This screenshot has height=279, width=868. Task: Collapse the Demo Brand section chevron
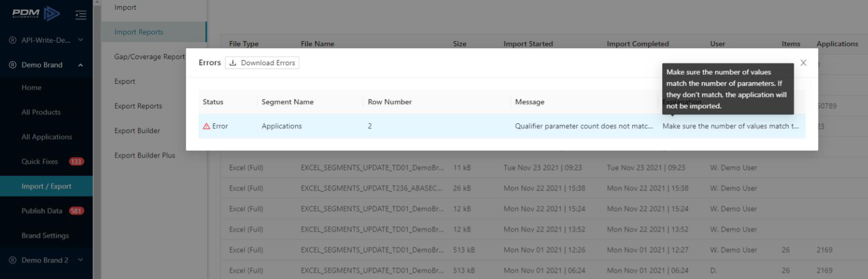80,65
